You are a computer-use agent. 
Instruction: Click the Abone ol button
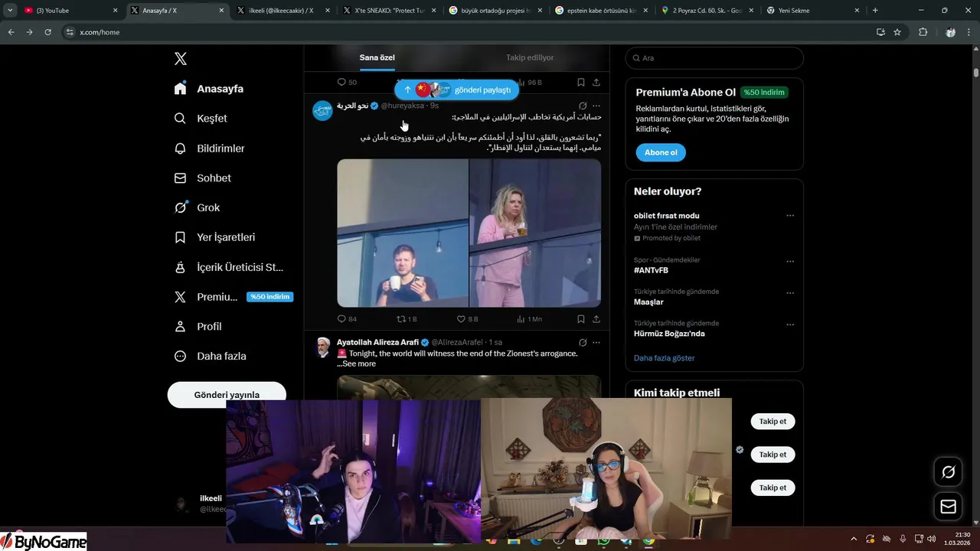pyautogui.click(x=661, y=152)
